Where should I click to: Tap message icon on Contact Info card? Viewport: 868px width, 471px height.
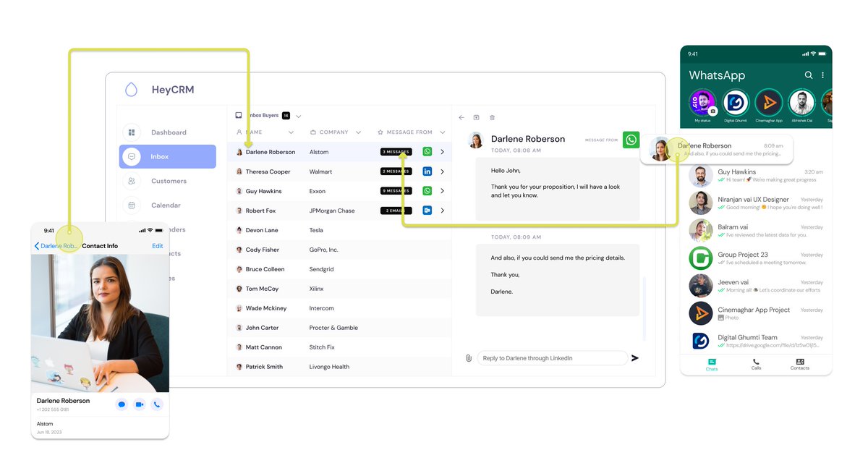pyautogui.click(x=122, y=404)
